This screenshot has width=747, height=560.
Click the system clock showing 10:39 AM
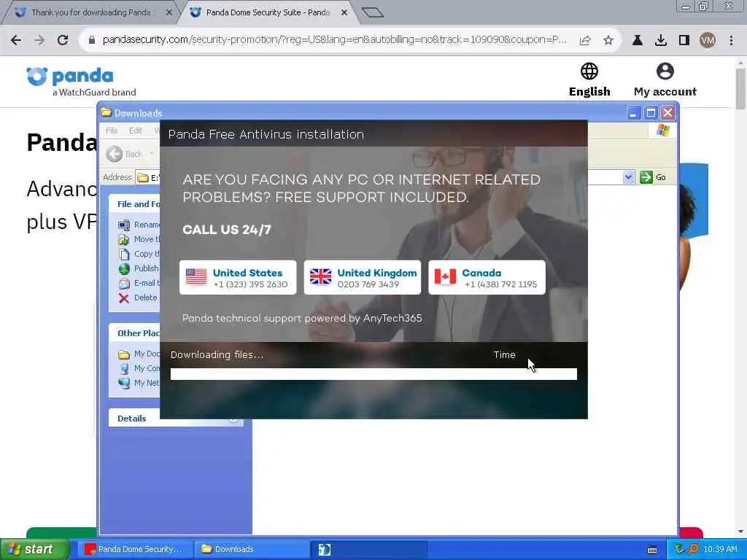click(720, 549)
